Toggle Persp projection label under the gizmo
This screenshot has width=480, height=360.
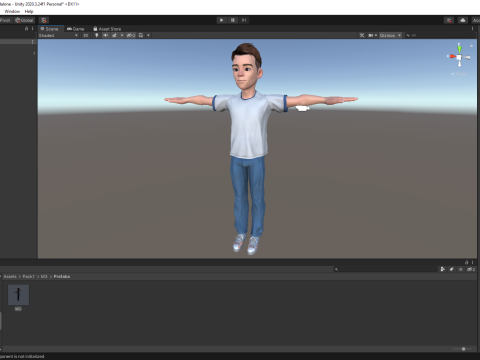[459, 74]
